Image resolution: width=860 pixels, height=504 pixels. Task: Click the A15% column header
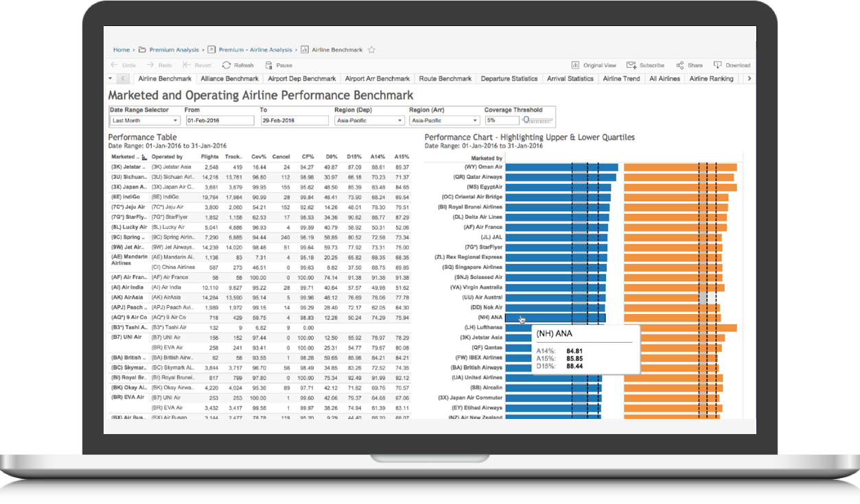(402, 157)
